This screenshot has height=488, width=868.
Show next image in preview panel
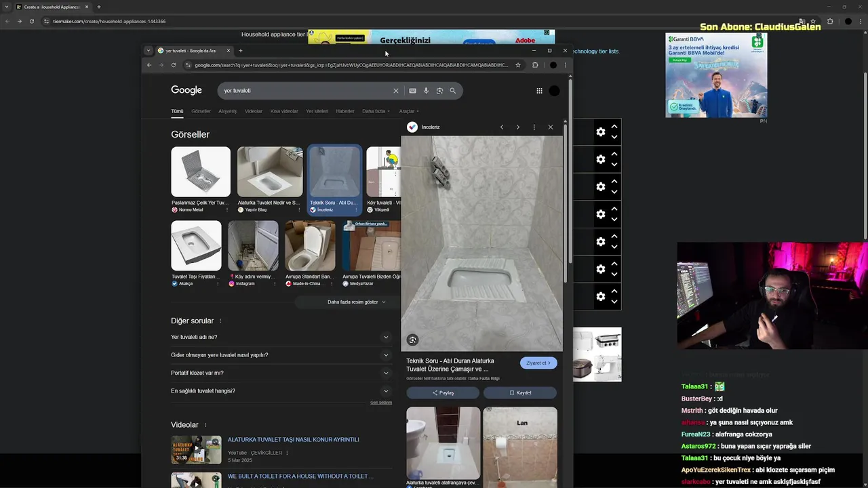click(518, 127)
